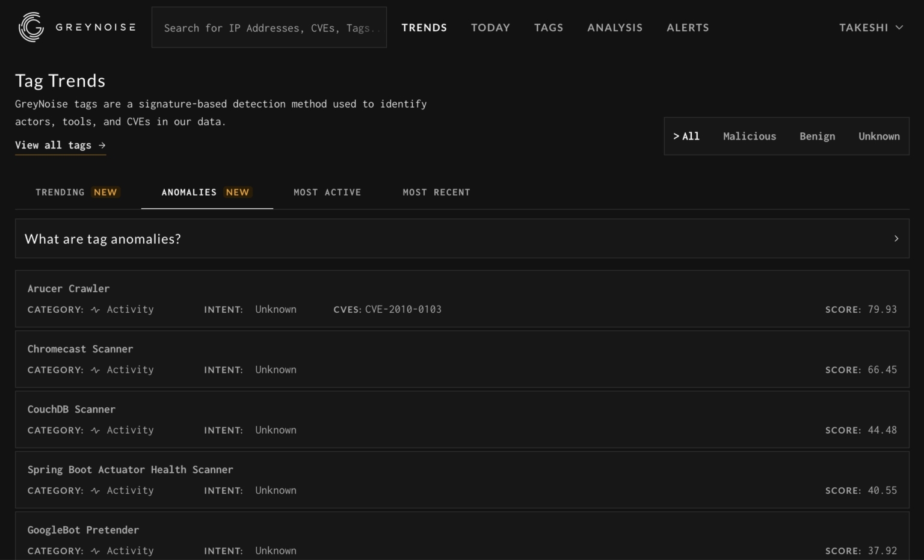The height and width of the screenshot is (560, 924).
Task: Click the GreyNoise logo icon
Action: [31, 27]
